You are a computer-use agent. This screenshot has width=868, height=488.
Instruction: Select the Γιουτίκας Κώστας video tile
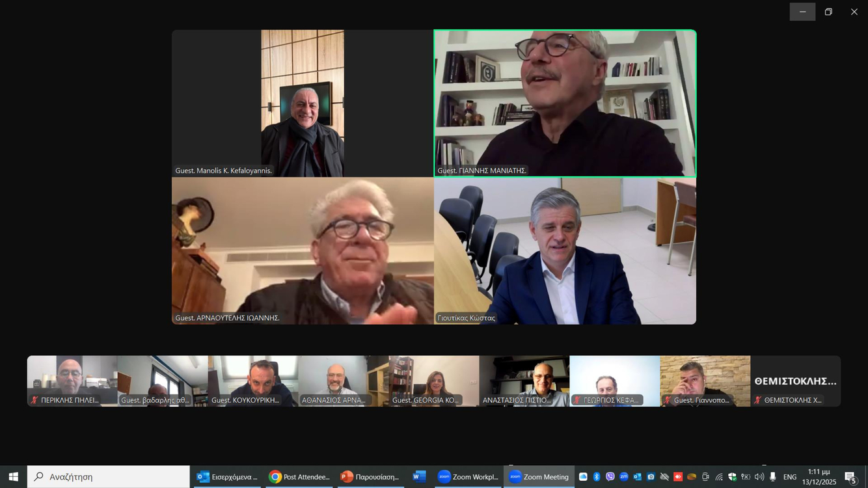[x=565, y=251]
